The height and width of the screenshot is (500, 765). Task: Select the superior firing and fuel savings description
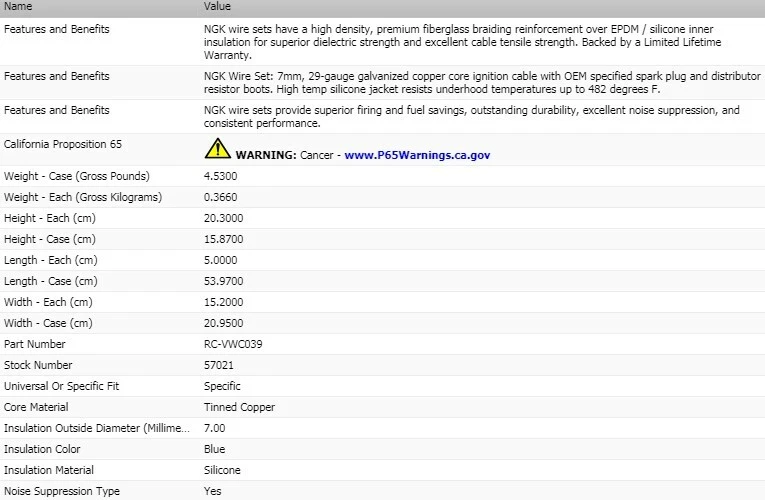pyautogui.click(x=472, y=117)
